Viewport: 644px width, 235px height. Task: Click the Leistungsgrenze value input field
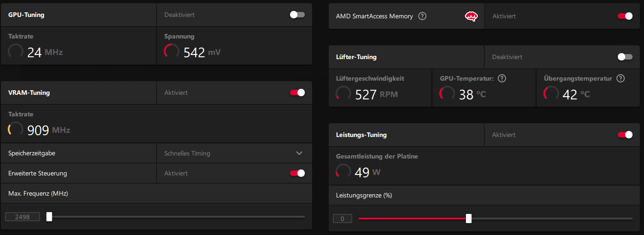tap(342, 219)
